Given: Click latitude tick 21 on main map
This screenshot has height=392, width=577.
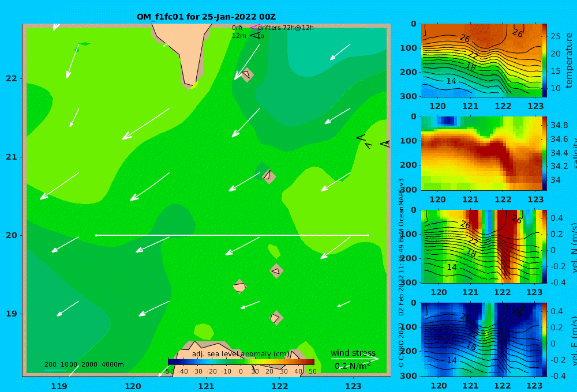Looking at the screenshot, I should click(x=12, y=157).
